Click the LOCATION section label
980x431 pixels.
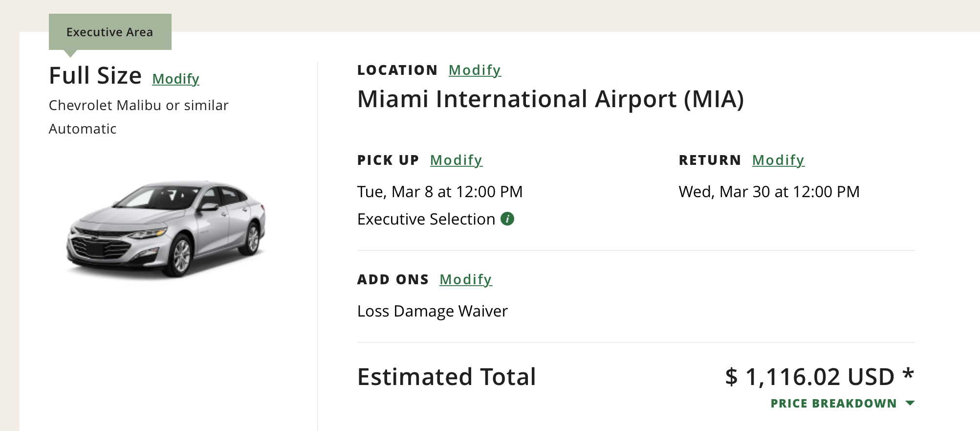397,70
